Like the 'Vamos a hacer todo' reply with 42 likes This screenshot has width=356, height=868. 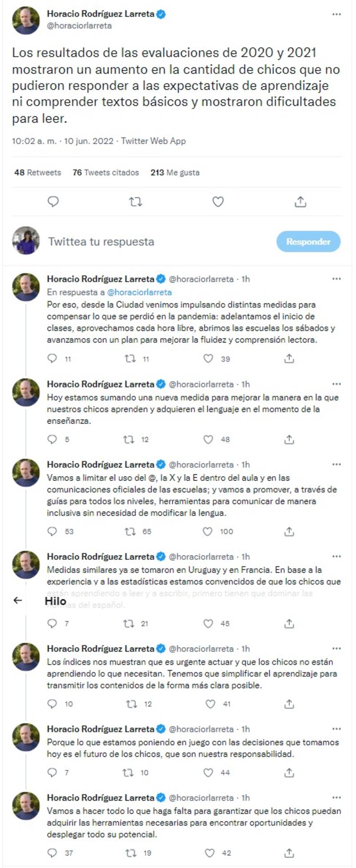coord(210,853)
